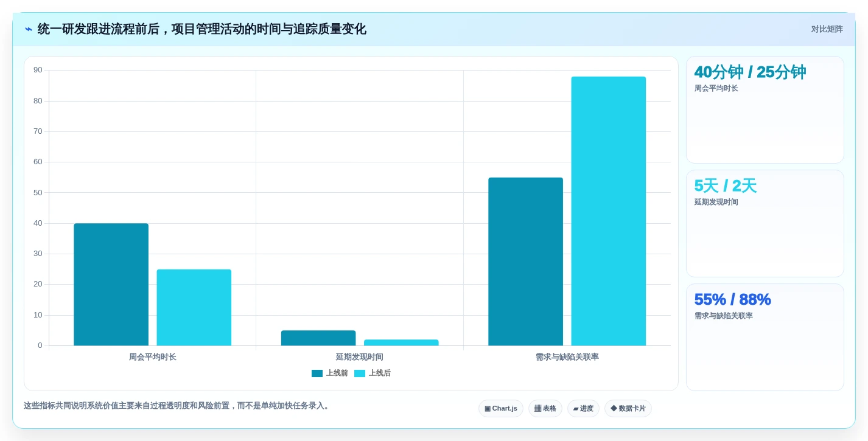Viewport: 868px width, 441px height.
Task: Click the footnote text about 过程透明度和风险前置
Action: (x=177, y=406)
